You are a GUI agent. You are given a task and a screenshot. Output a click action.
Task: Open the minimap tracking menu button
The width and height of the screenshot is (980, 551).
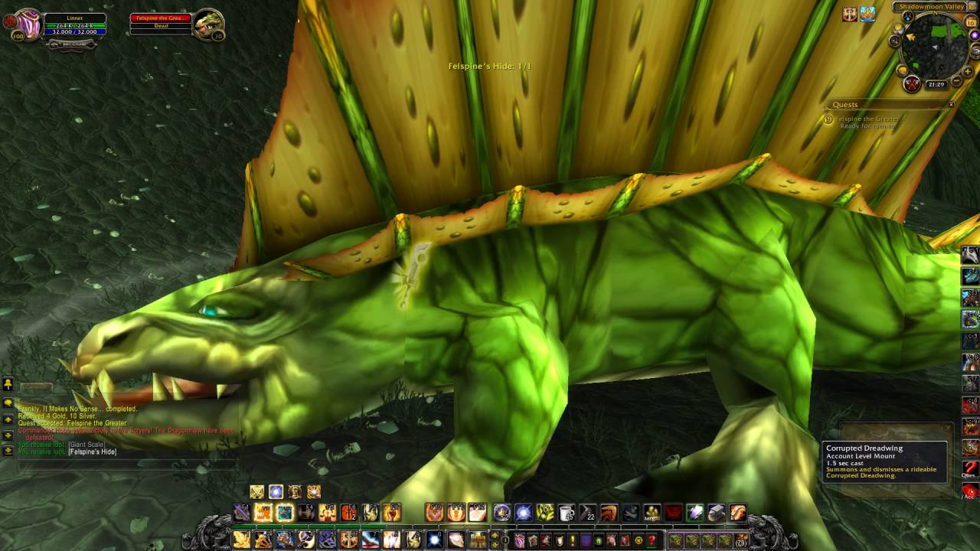(894, 41)
